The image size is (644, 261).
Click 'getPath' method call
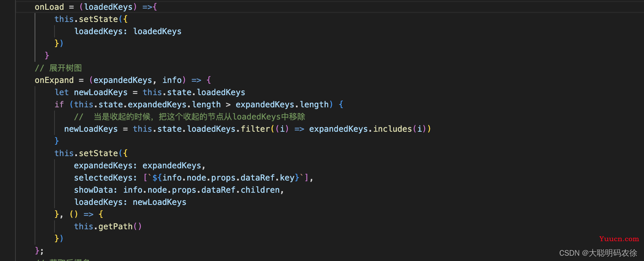116,226
